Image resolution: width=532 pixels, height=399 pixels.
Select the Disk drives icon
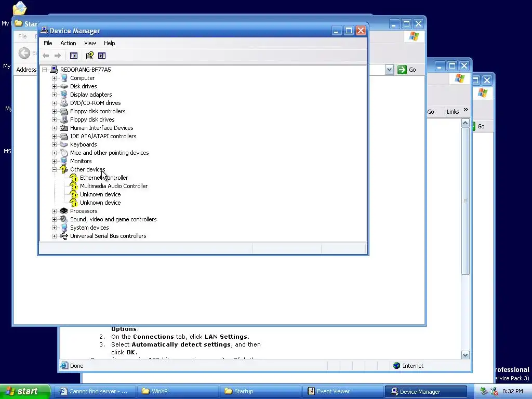pos(64,86)
